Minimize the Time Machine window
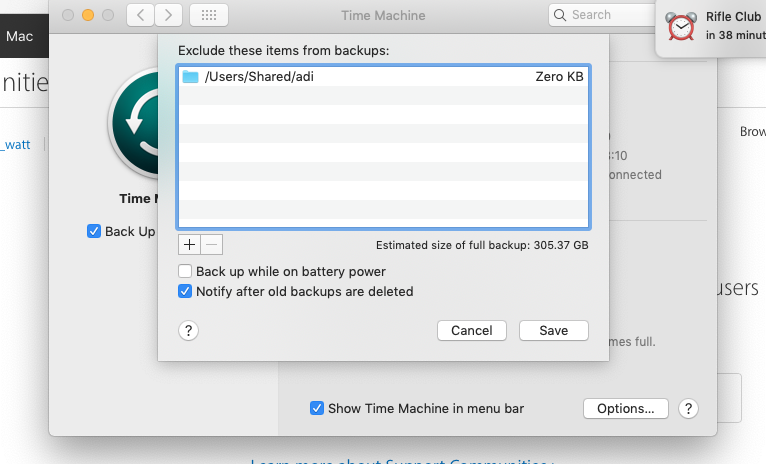Viewport: 766px width, 464px height. [88, 15]
